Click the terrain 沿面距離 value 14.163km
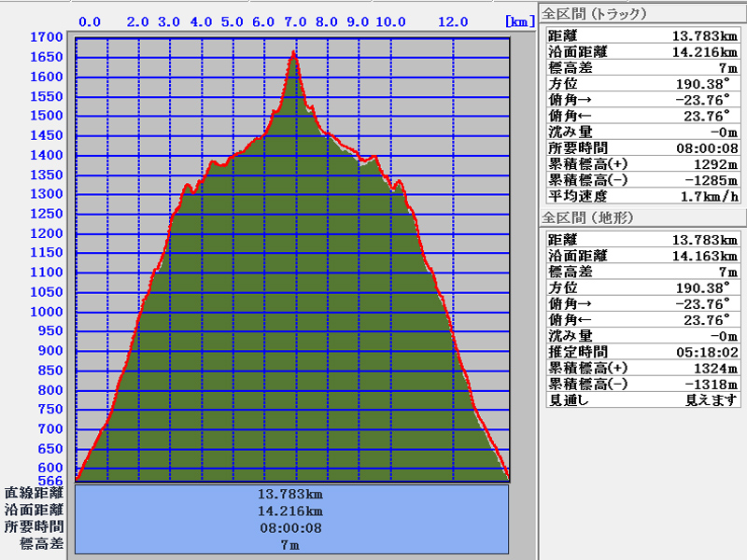The height and width of the screenshot is (560, 747). tap(705, 256)
